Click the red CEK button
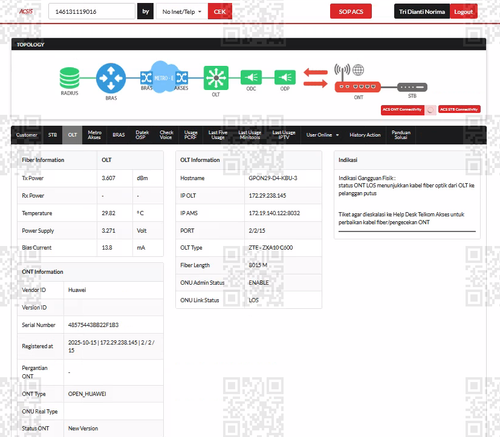This screenshot has width=500, height=437. pyautogui.click(x=220, y=12)
